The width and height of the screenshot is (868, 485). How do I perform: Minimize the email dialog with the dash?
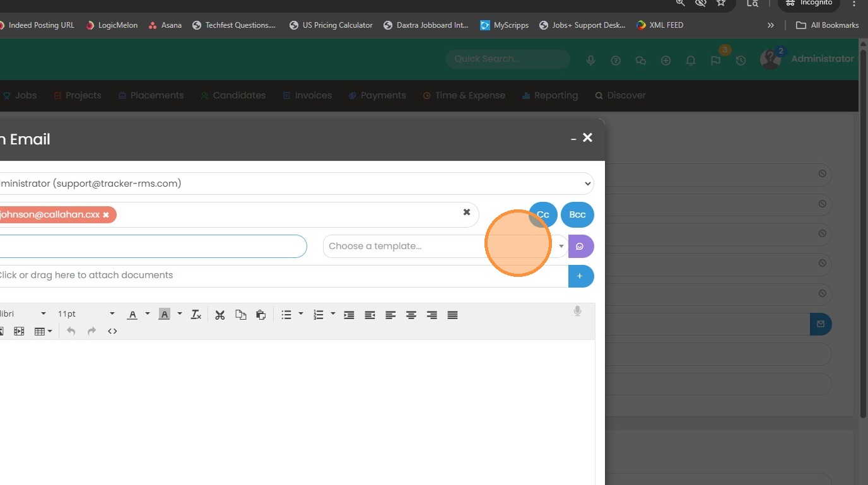[x=573, y=139]
